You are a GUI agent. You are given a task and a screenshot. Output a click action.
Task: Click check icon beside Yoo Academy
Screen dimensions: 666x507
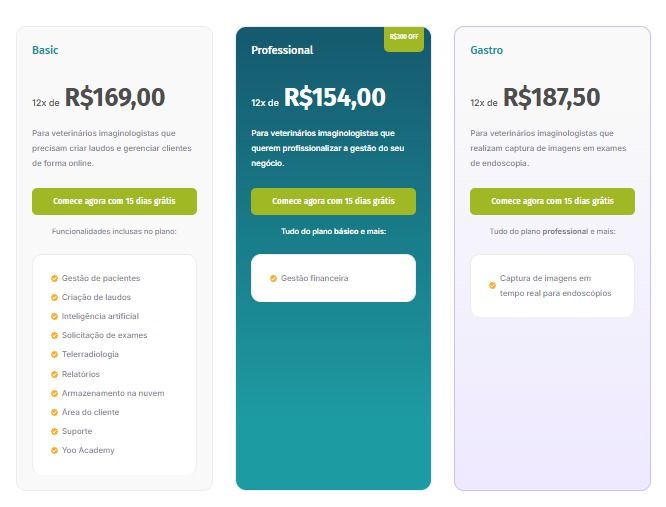[x=54, y=450]
